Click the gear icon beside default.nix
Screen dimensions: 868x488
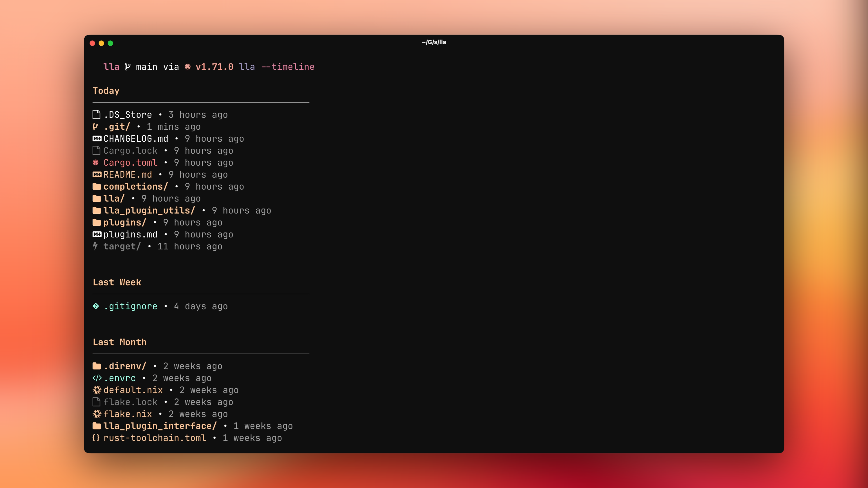pyautogui.click(x=97, y=390)
